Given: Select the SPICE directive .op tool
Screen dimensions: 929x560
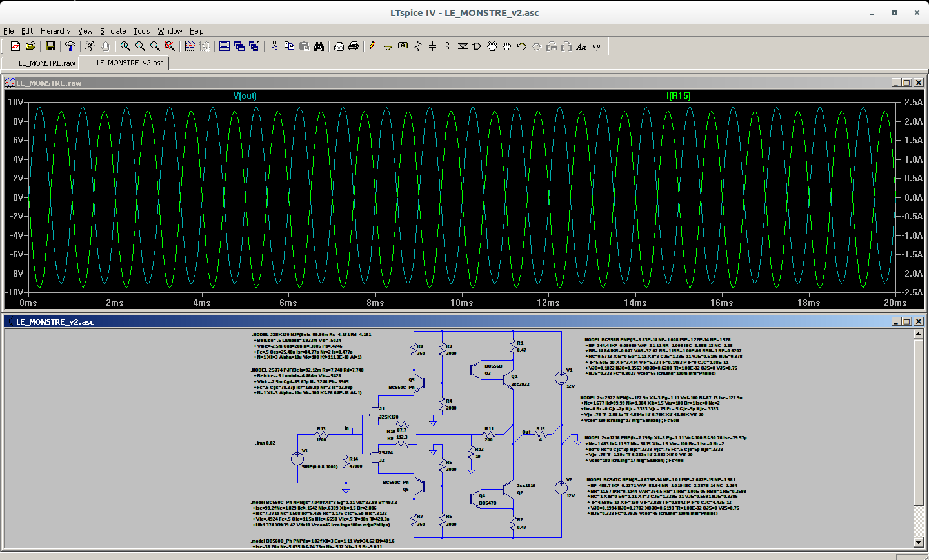Looking at the screenshot, I should pyautogui.click(x=596, y=46).
